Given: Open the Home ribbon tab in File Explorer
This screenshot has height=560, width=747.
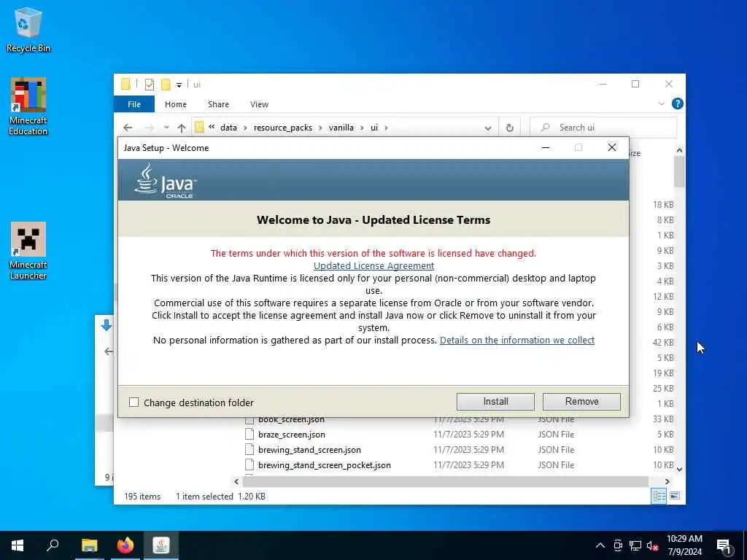Looking at the screenshot, I should 176,104.
